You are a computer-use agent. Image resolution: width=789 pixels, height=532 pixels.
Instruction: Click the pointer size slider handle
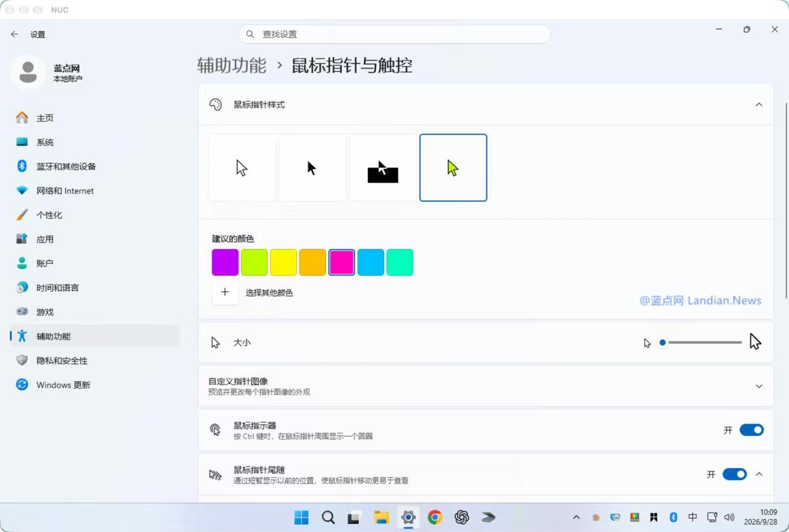[x=663, y=342]
